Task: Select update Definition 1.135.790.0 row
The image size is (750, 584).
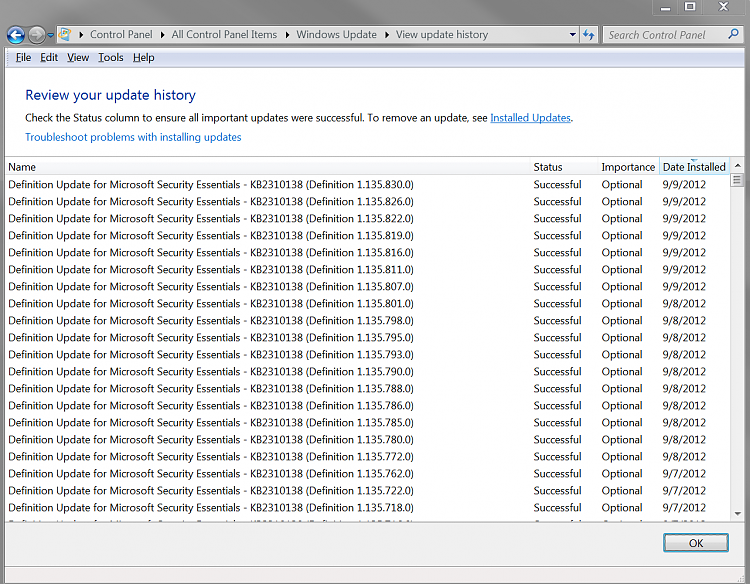Action: pyautogui.click(x=367, y=372)
